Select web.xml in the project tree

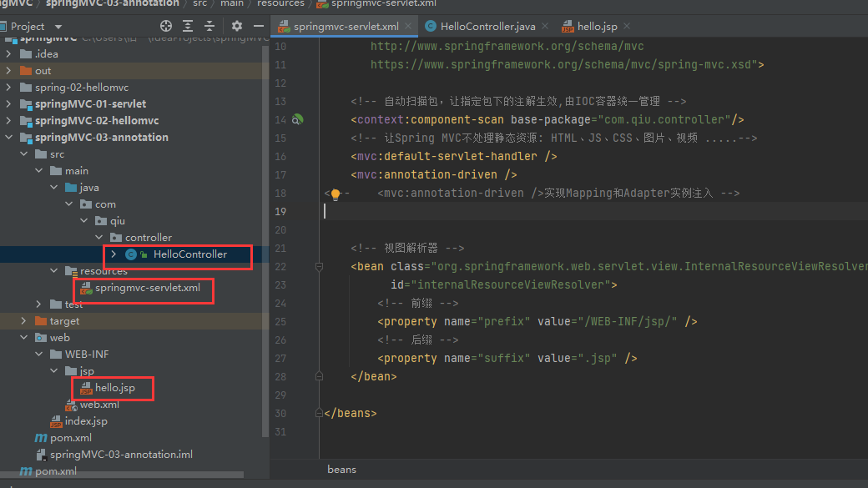pos(99,405)
